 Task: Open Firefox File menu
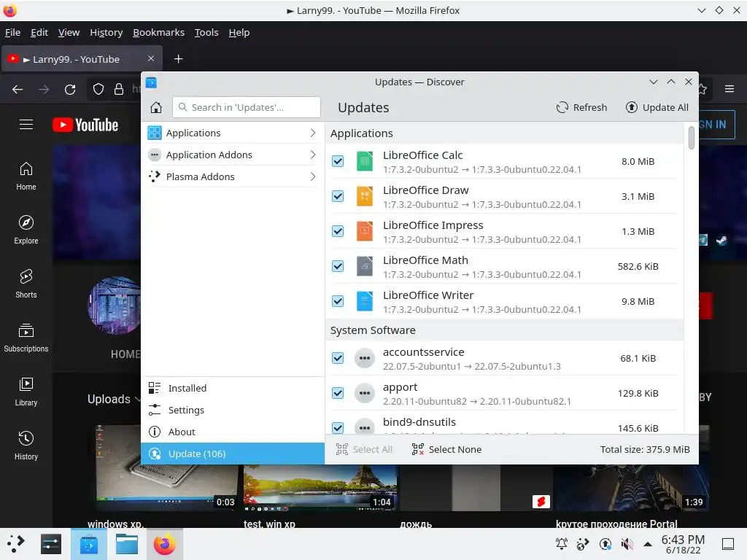(x=13, y=32)
